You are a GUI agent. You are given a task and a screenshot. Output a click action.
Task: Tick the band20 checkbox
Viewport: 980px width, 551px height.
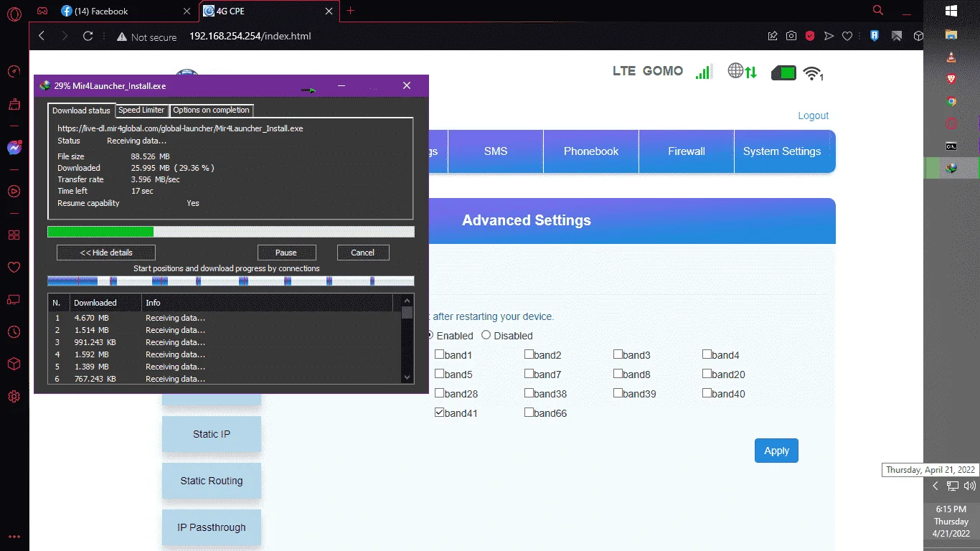[707, 374]
